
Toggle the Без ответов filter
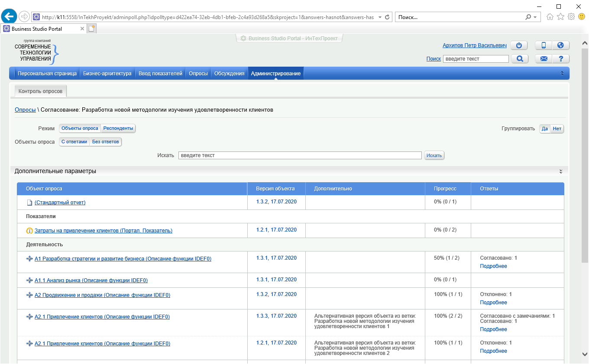(105, 142)
